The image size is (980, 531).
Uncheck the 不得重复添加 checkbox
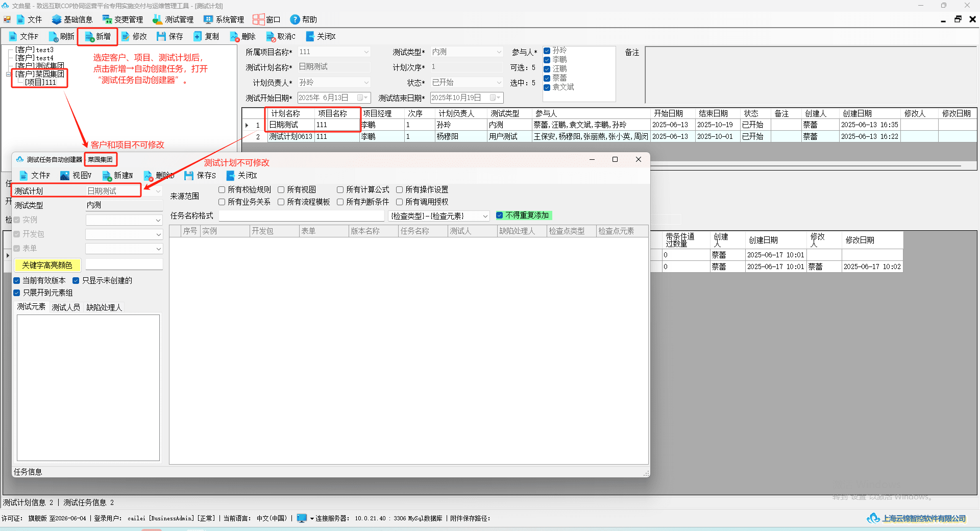(x=500, y=215)
